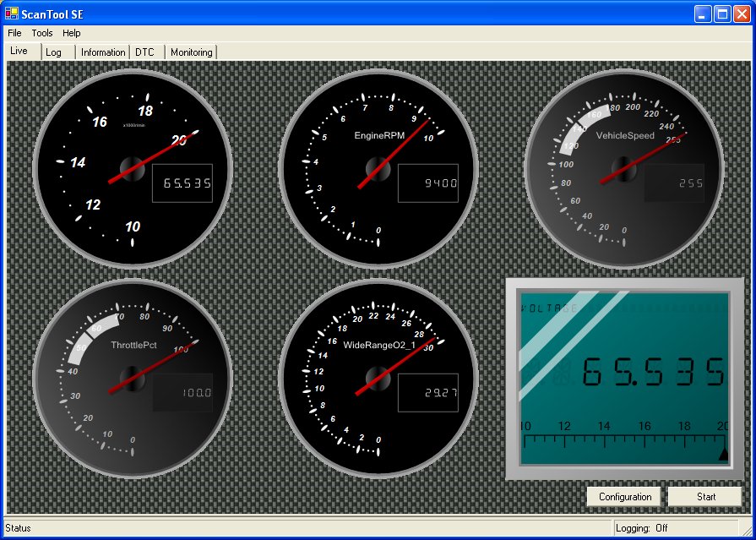The height and width of the screenshot is (540, 756).
Task: Click the top-left gauge scaled 10 to 20
Action: [132, 169]
